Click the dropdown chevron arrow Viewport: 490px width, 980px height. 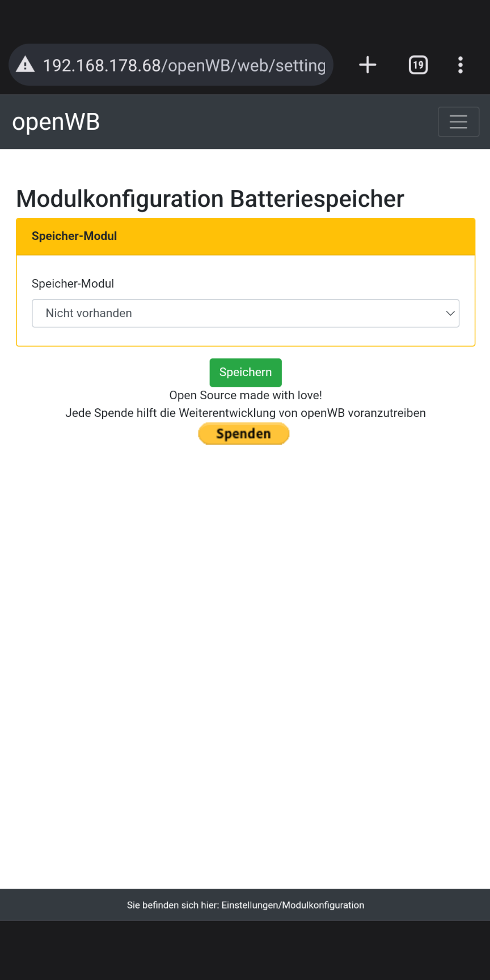point(450,313)
